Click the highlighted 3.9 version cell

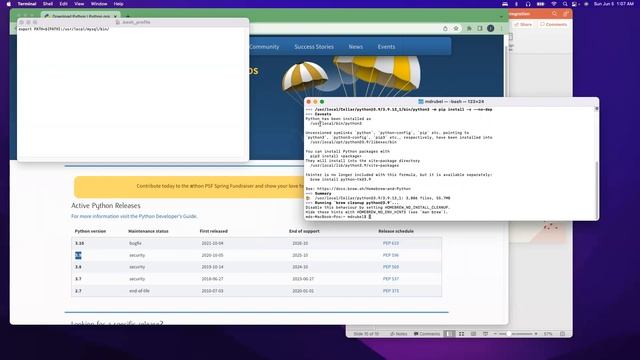click(x=78, y=256)
